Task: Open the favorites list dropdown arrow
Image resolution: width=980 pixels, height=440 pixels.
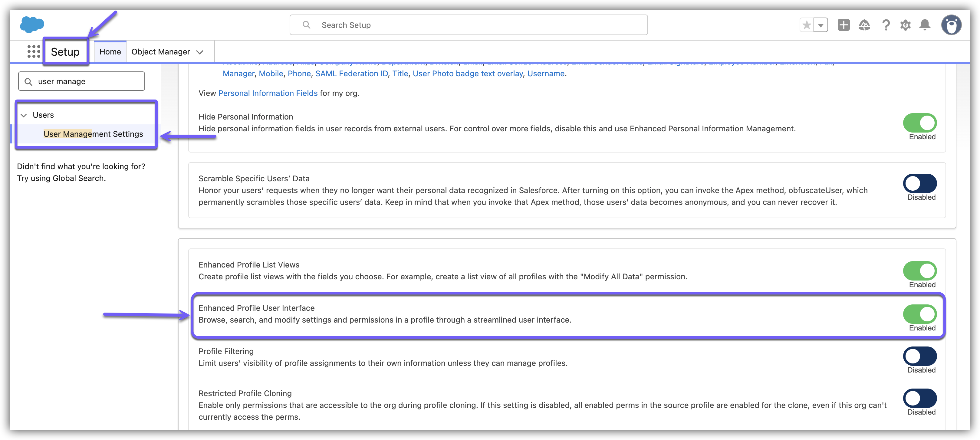Action: [x=821, y=25]
